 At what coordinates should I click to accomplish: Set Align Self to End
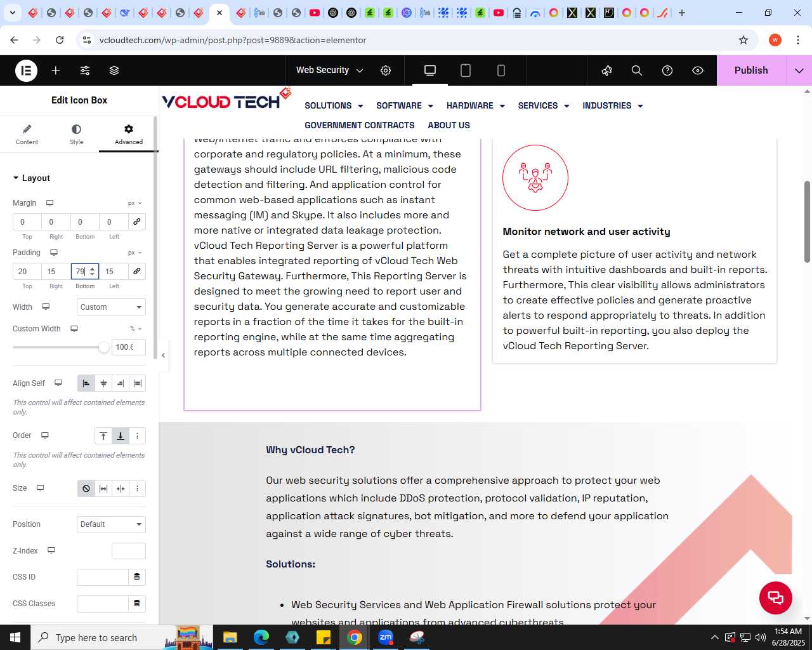(x=121, y=383)
